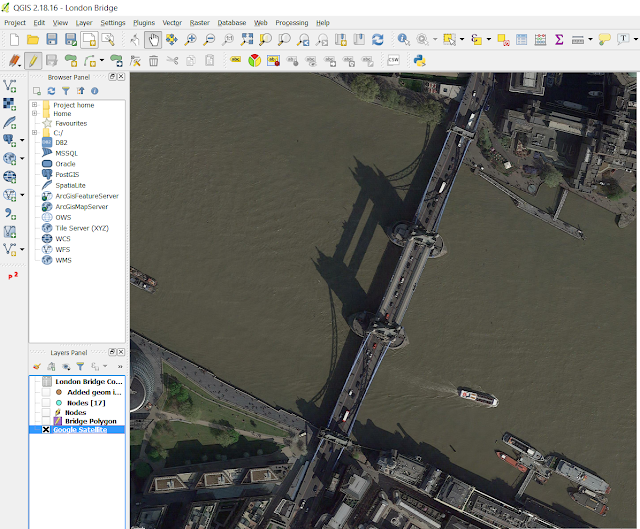Viewport: 640px width, 529px height.
Task: Expand the C:/ drive node
Action: click(35, 133)
